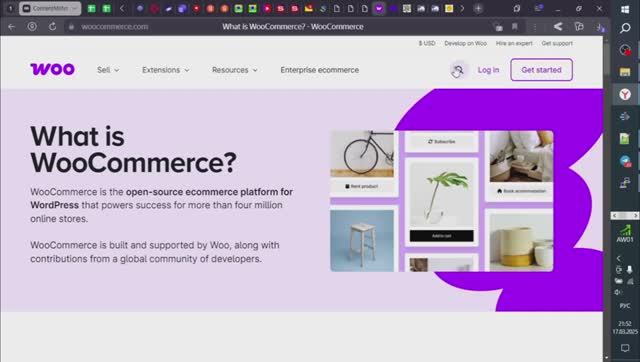Open Enterprise ecommerce nav item
The image size is (640, 362).
(x=320, y=70)
